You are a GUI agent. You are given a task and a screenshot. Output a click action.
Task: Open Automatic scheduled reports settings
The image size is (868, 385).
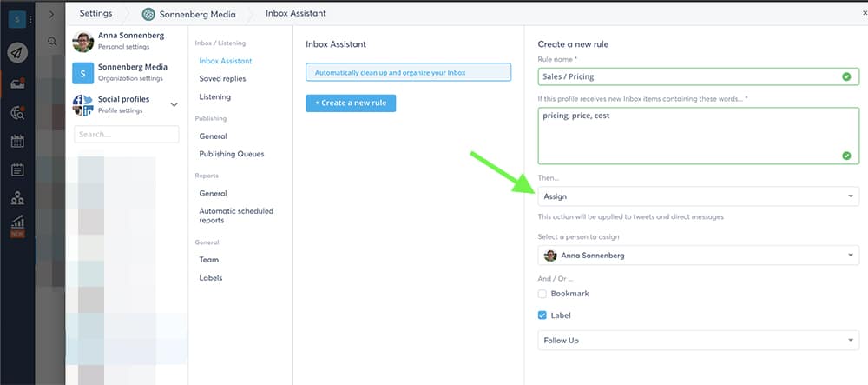click(236, 216)
